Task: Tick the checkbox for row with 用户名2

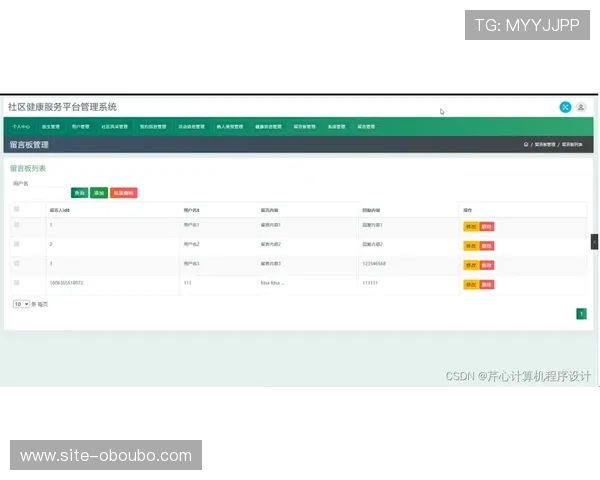Action: (17, 244)
